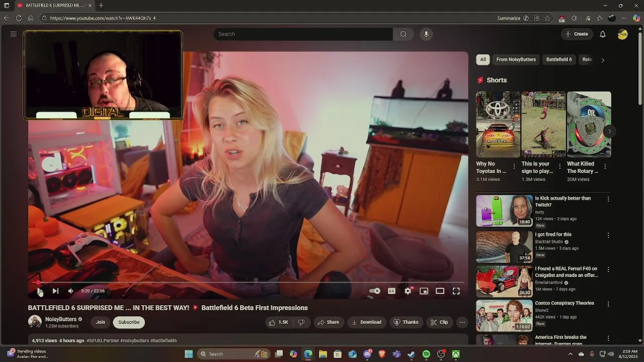This screenshot has width=644, height=362.
Task: Click the Download button
Action: 367,322
